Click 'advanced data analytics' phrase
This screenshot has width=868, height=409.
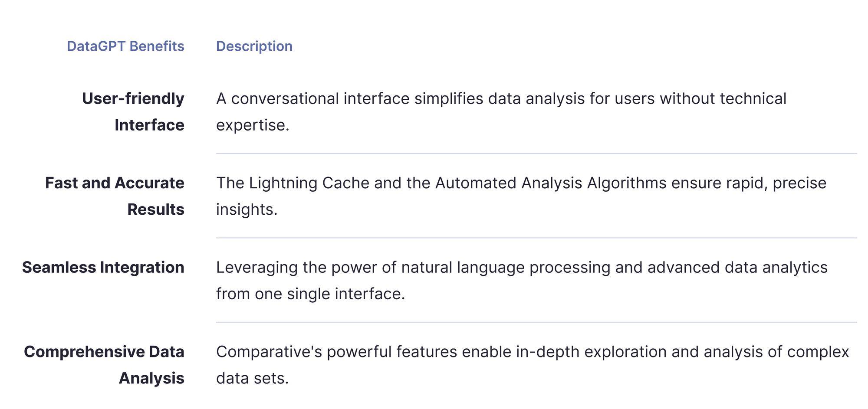[738, 268]
